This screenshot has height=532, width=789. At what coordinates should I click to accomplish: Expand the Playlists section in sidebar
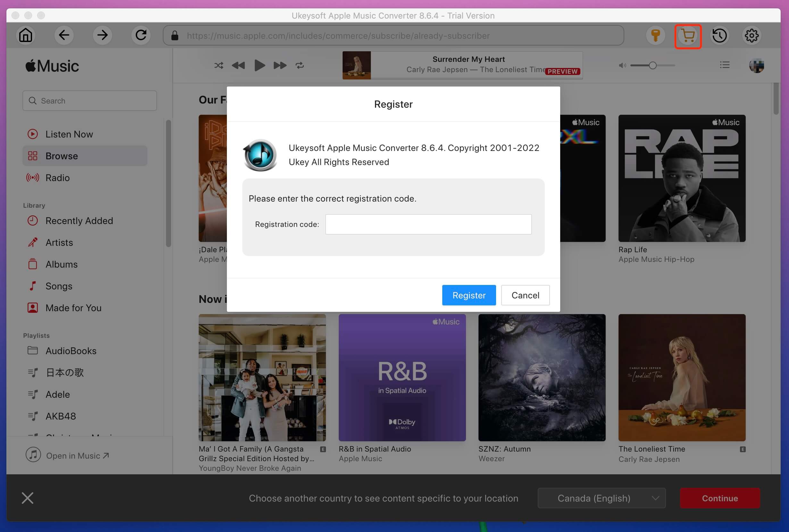pos(36,336)
